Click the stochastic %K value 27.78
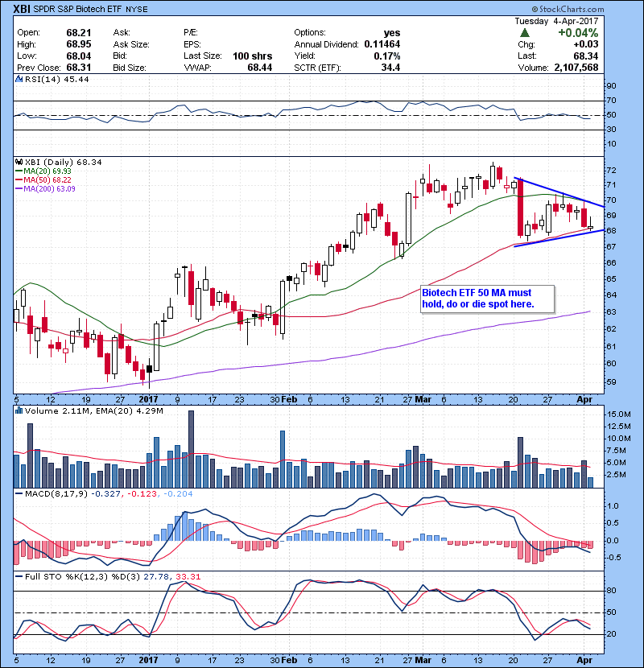Image resolution: width=644 pixels, height=668 pixels. [x=155, y=577]
